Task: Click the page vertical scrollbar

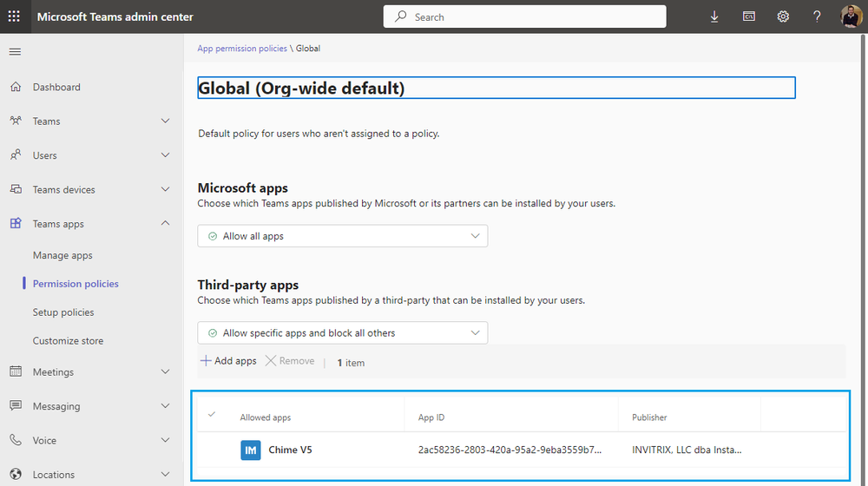Action: (x=865, y=259)
